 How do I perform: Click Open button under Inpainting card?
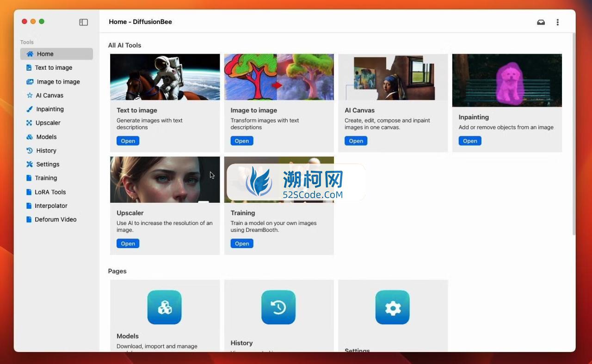point(470,141)
